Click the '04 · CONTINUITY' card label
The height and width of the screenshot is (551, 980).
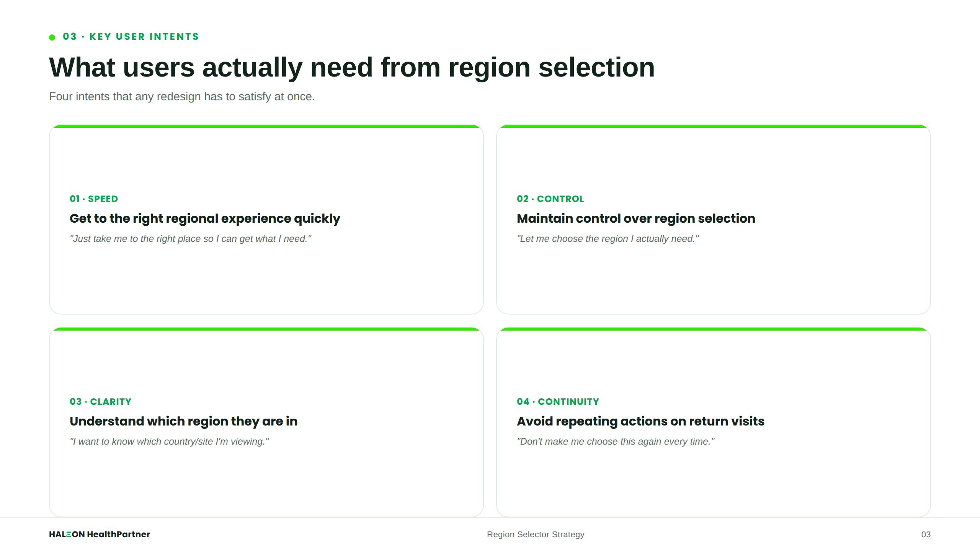coord(558,402)
